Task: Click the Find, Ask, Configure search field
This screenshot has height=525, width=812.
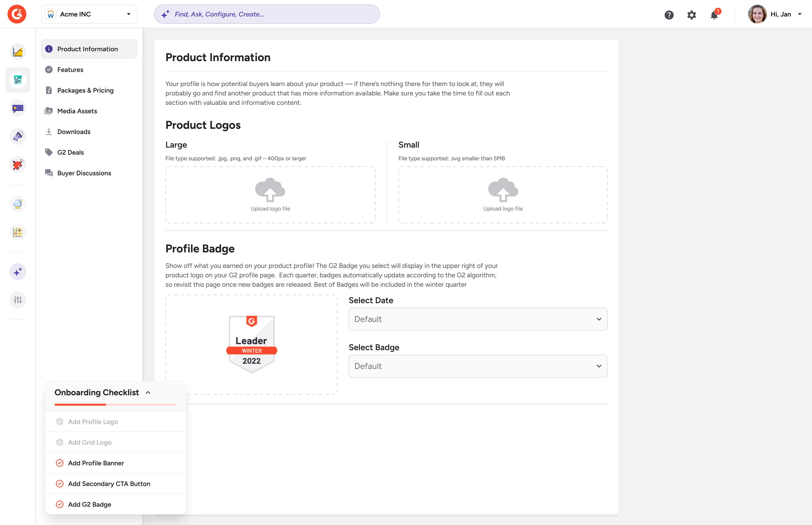Action: [x=267, y=14]
